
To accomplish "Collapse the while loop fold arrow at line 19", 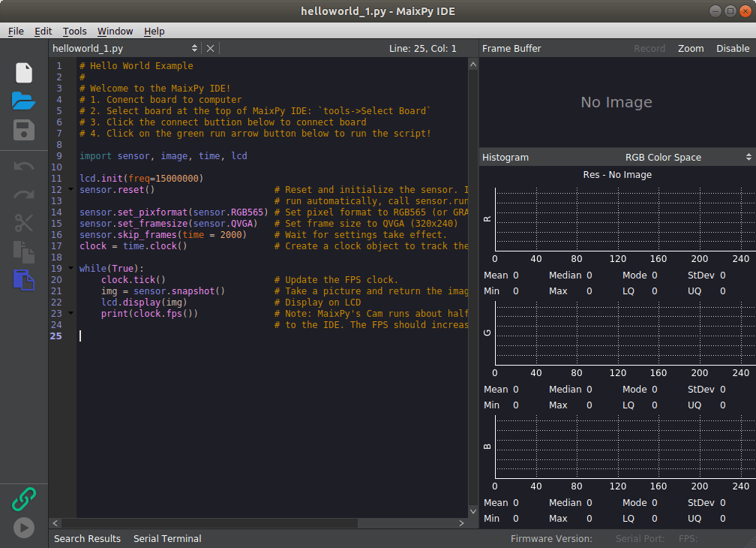I will pyautogui.click(x=70, y=268).
